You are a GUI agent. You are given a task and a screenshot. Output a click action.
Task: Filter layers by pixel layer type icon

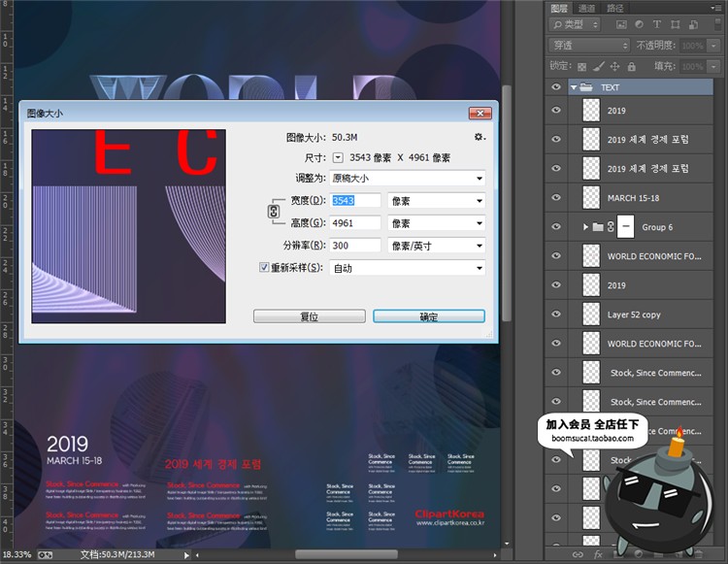coord(619,24)
